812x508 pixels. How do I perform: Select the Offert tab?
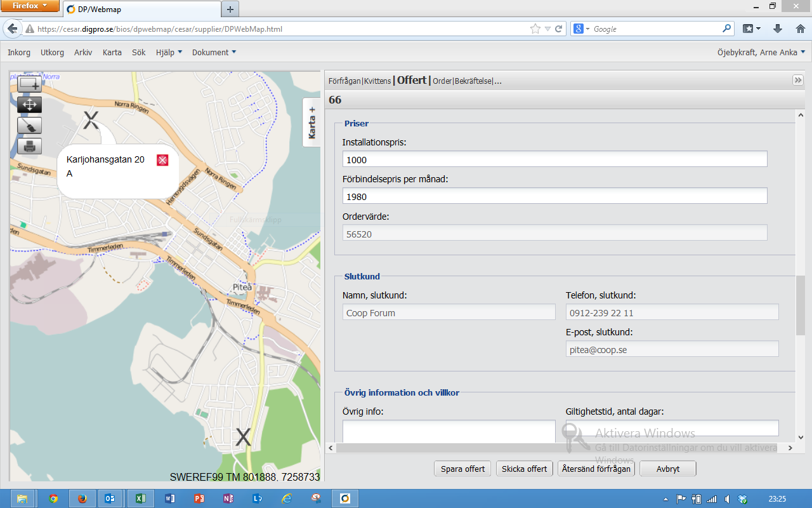412,81
